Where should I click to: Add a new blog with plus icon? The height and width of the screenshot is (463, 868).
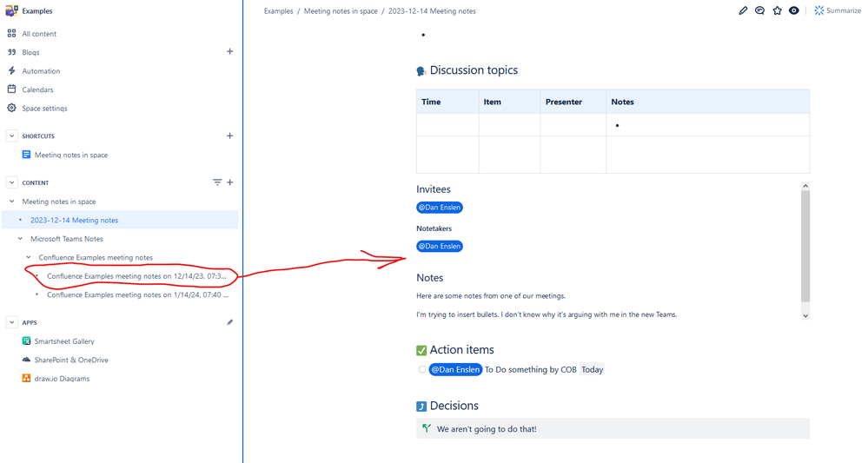coord(229,51)
